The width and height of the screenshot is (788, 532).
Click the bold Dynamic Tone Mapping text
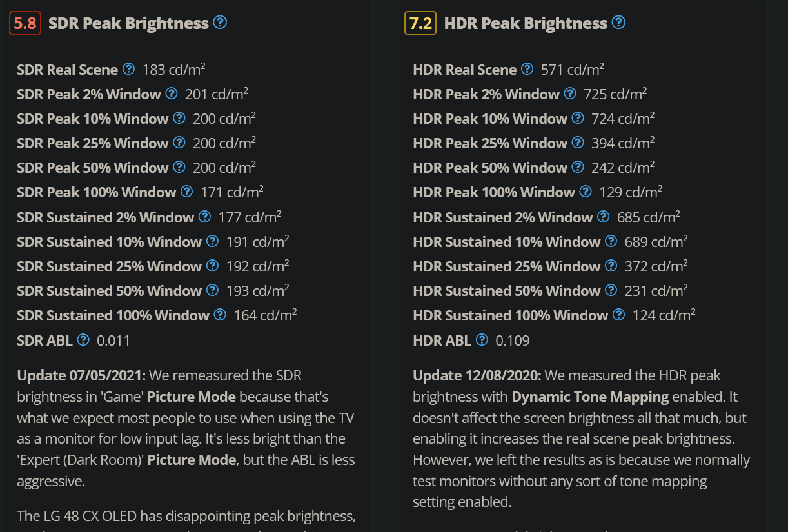[x=590, y=397]
